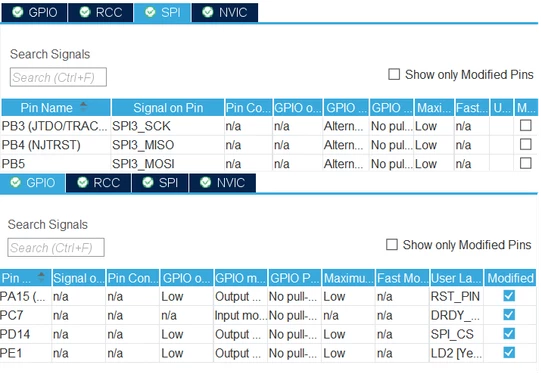Viewport: 542px width, 375px height.
Task: Open the NVIC tab in upper panel
Action: [x=225, y=12]
